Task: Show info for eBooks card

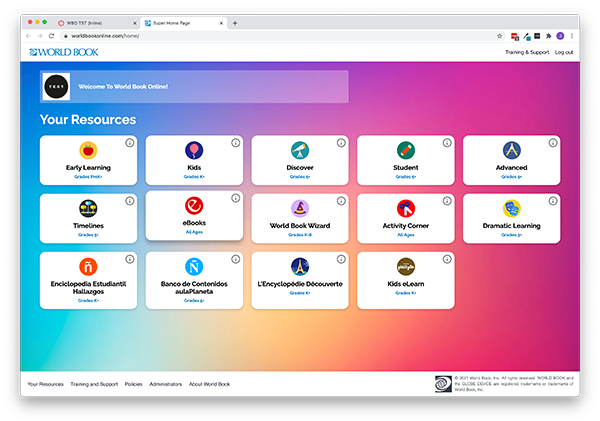Action: [x=235, y=198]
